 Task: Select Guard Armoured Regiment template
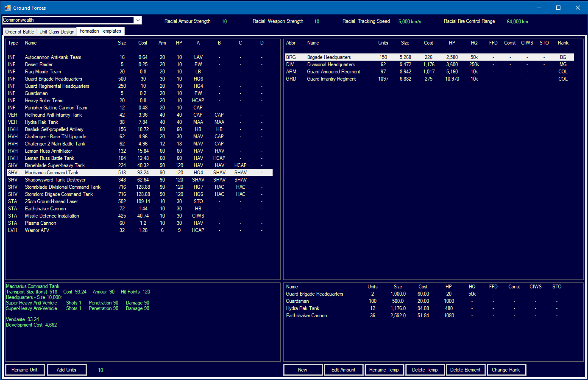(429, 72)
